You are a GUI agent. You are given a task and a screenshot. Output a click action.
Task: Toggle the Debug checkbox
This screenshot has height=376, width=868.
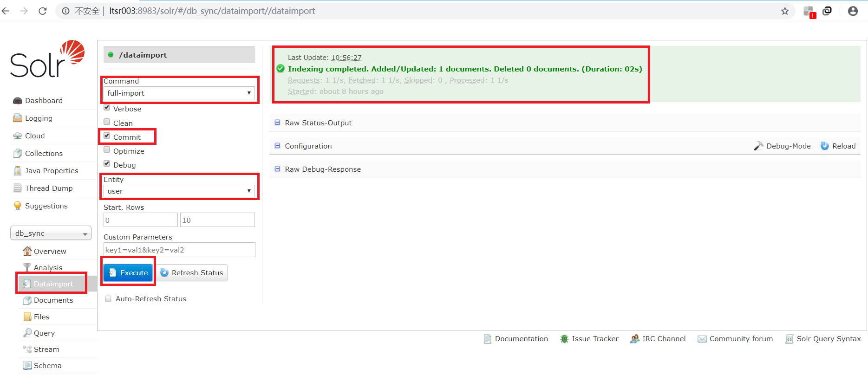point(107,164)
